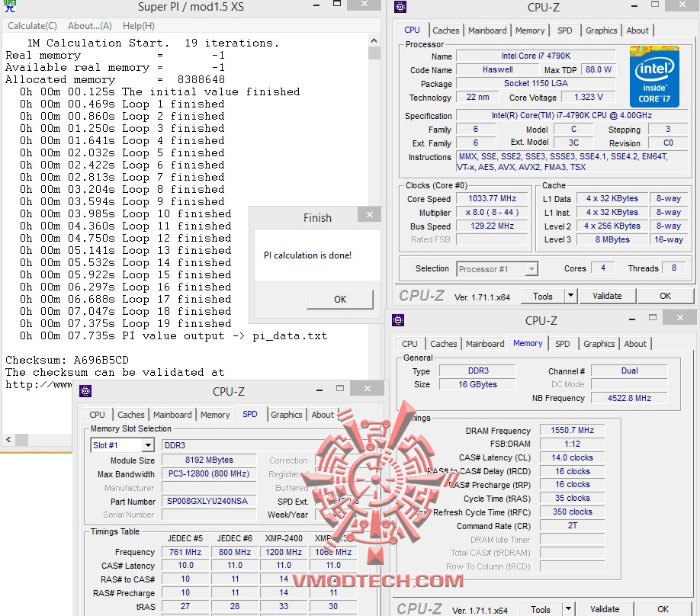Click XMP-2400 frequency cell 1200 MHz
Viewport: 700px width, 616px height.
[x=284, y=552]
